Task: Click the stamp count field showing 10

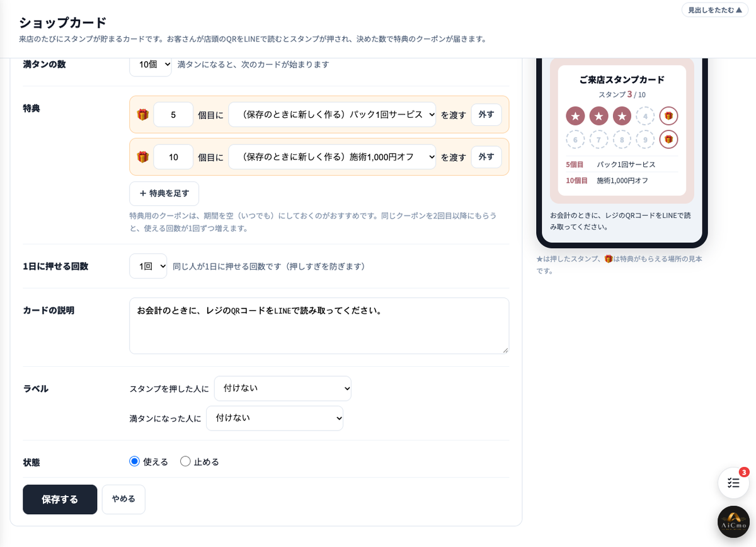Action: (173, 157)
